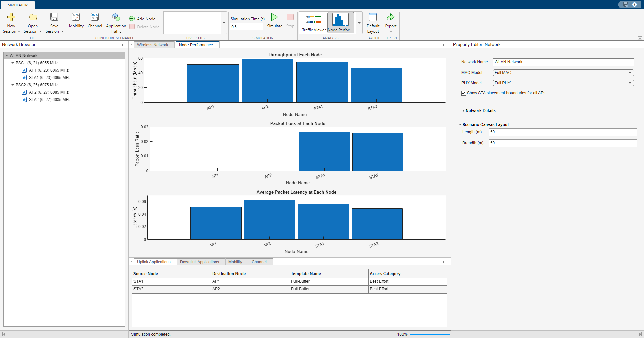
Task: Open the Traffic Viewer analysis tool
Action: [x=313, y=22]
